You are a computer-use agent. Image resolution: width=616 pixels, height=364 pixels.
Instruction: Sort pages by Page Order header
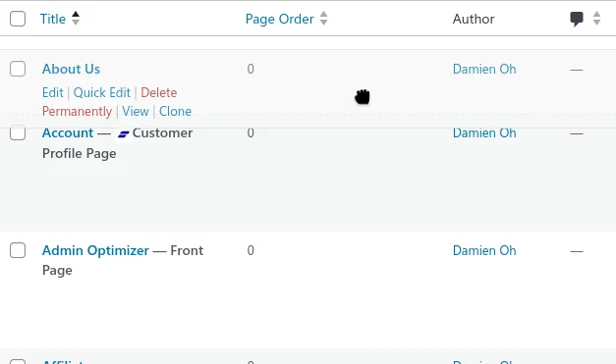279,19
